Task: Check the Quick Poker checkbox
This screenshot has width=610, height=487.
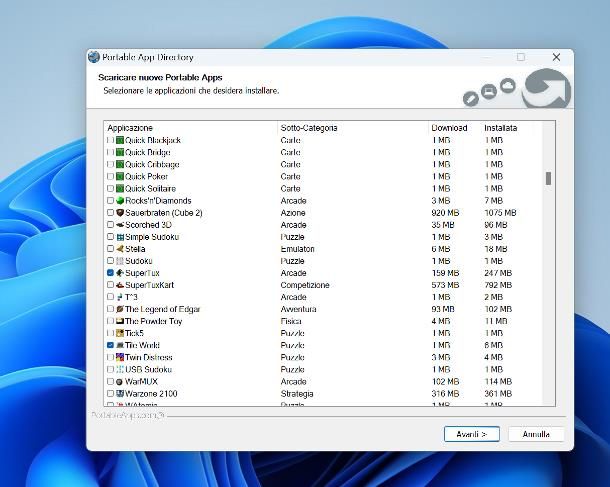Action: [x=110, y=176]
